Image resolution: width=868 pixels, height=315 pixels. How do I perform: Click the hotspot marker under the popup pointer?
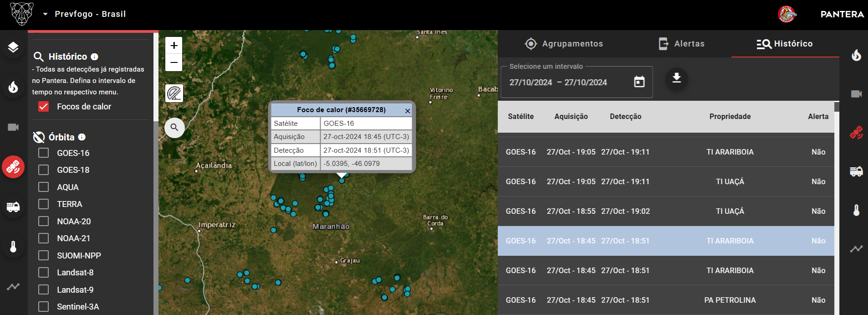(x=342, y=181)
